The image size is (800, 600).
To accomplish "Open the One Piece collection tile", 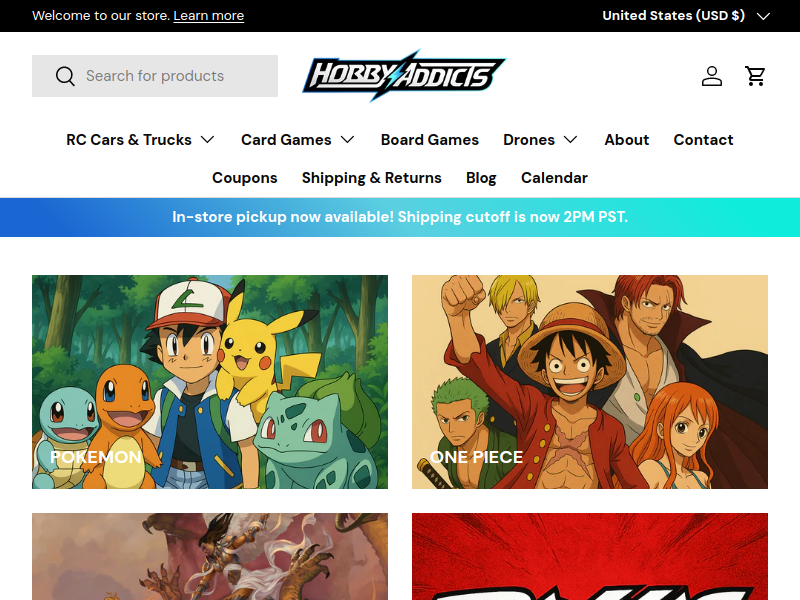I will [x=590, y=382].
